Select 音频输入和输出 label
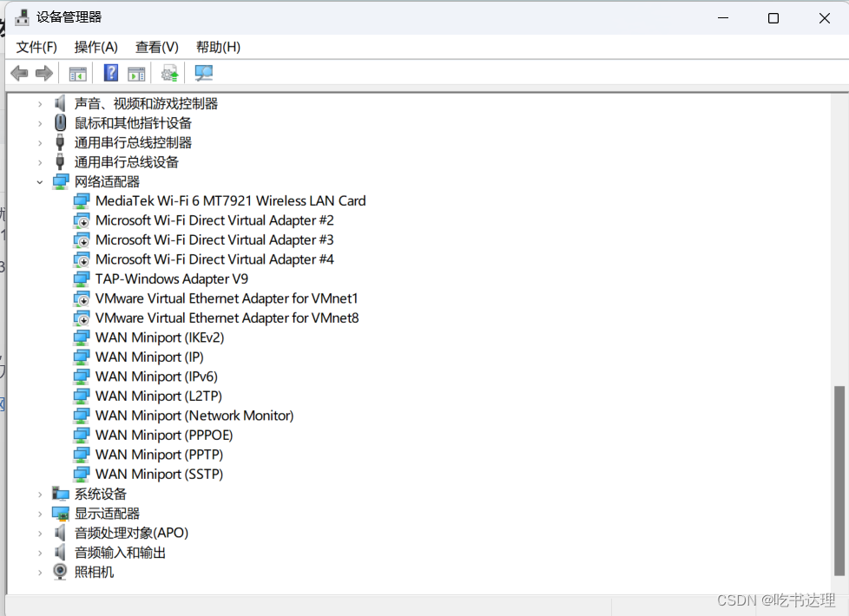Screen dimensions: 849x616 click(120, 553)
